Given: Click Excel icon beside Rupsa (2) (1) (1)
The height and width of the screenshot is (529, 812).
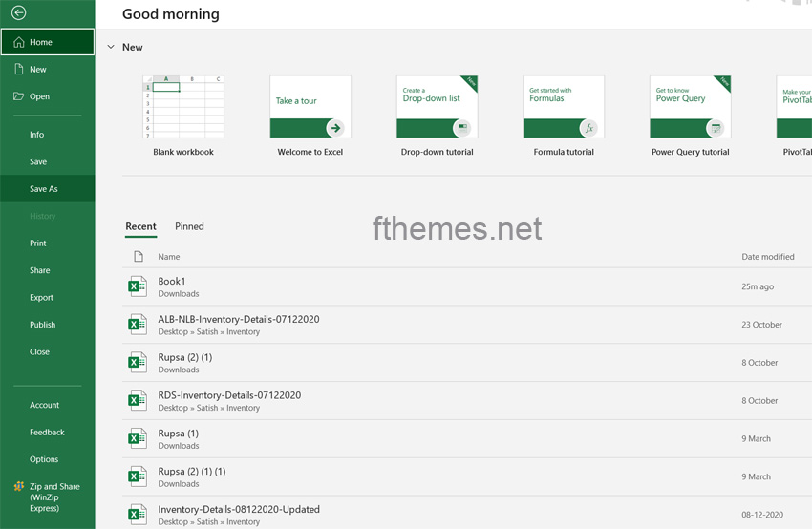Looking at the screenshot, I should (x=138, y=476).
